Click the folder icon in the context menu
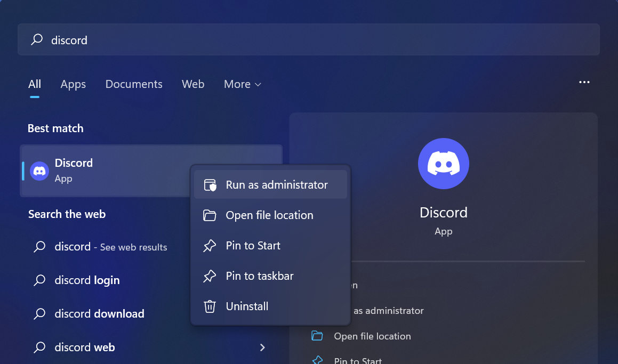 tap(210, 215)
